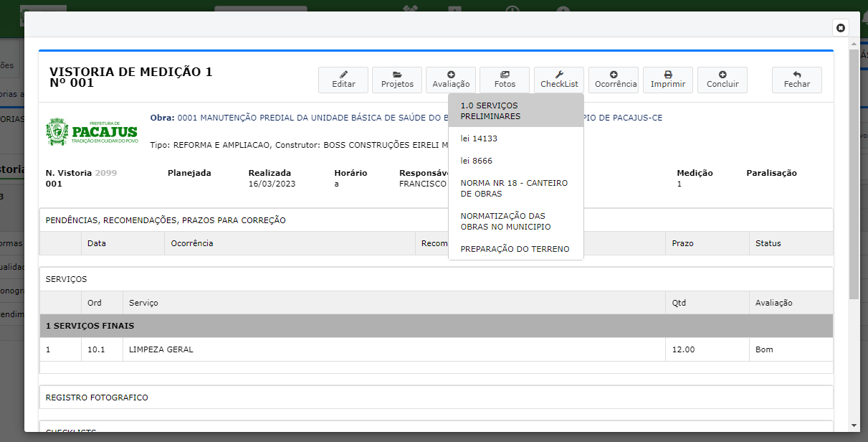The image size is (868, 442).
Task: Close the modal with the top-right X
Action: [x=841, y=28]
